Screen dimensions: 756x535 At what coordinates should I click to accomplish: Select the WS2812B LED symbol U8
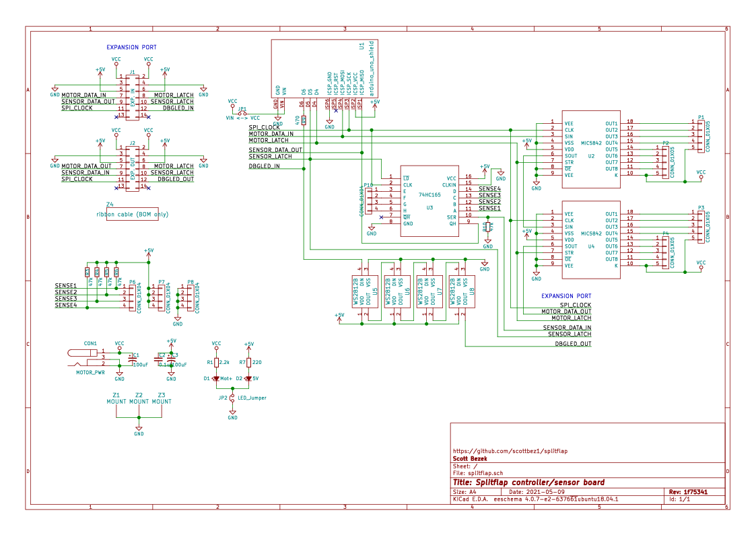[462, 291]
